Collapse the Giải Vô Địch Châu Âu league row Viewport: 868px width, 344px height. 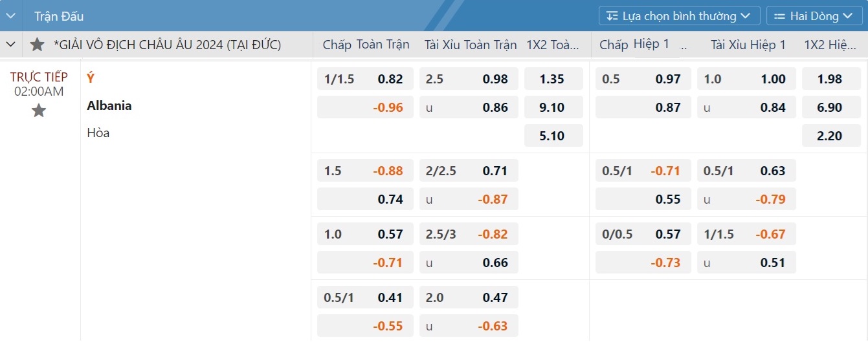[10, 45]
